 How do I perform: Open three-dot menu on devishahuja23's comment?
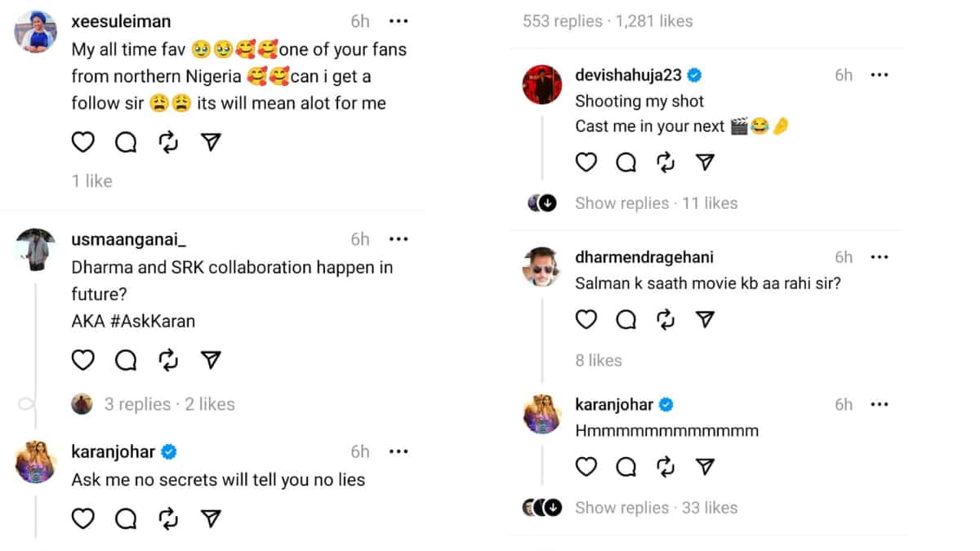point(879,75)
